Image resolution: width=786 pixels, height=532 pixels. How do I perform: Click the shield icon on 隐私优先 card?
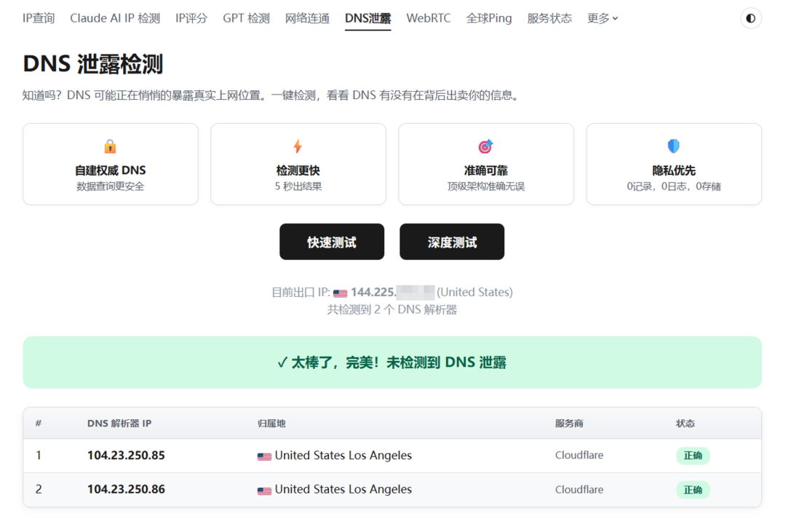point(674,146)
